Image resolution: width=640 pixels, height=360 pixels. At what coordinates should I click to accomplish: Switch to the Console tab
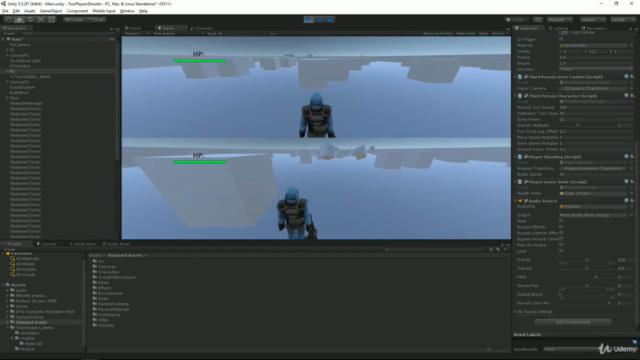coord(47,244)
